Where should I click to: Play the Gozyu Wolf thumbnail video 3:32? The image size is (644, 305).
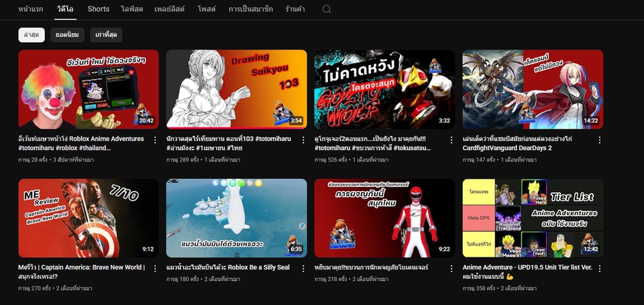pyautogui.click(x=384, y=89)
